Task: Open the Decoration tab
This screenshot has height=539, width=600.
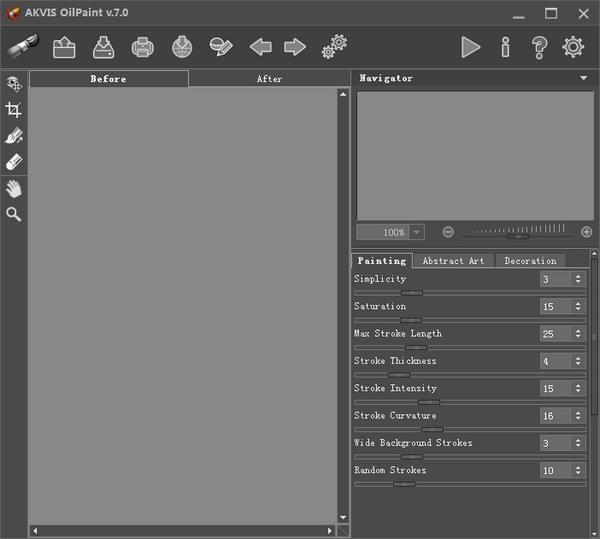Action: coord(530,261)
